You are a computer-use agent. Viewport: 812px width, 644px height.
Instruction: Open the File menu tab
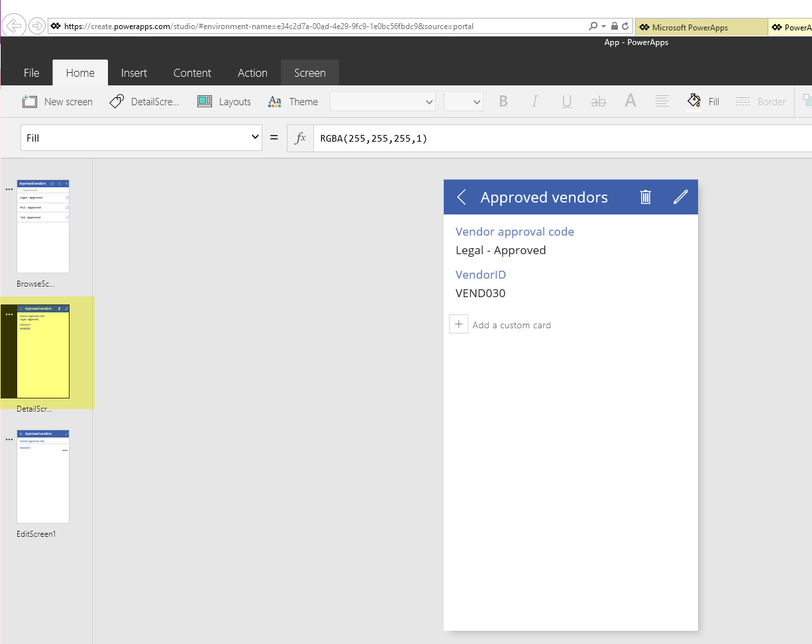[31, 73]
